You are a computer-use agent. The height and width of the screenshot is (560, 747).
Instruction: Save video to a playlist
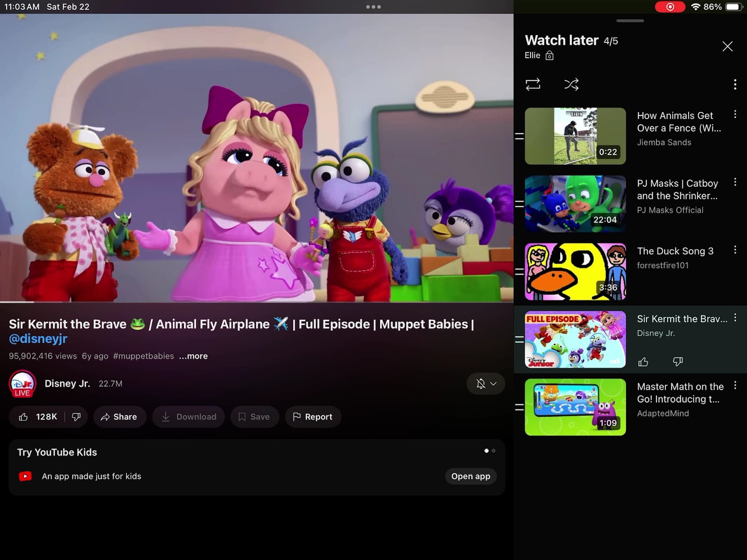click(x=254, y=417)
